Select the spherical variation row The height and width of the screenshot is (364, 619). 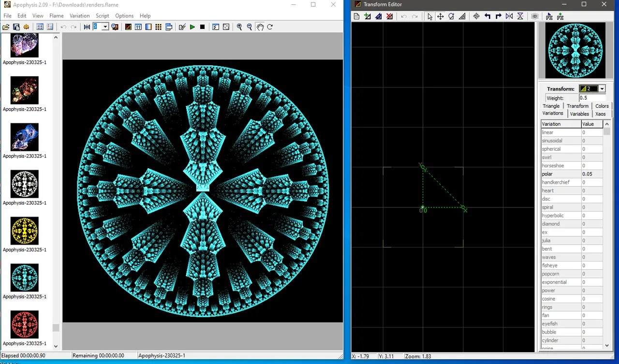(572, 149)
